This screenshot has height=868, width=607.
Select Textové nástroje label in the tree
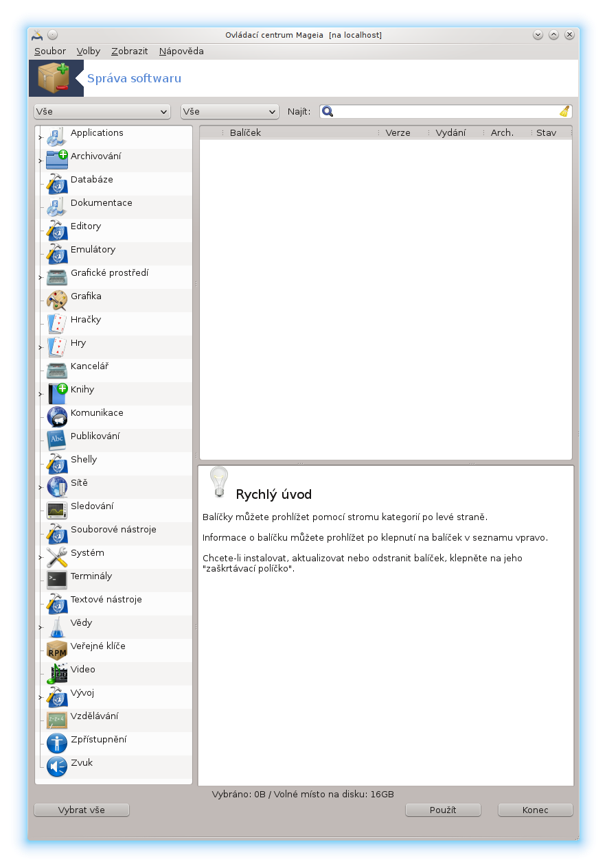pos(106,600)
